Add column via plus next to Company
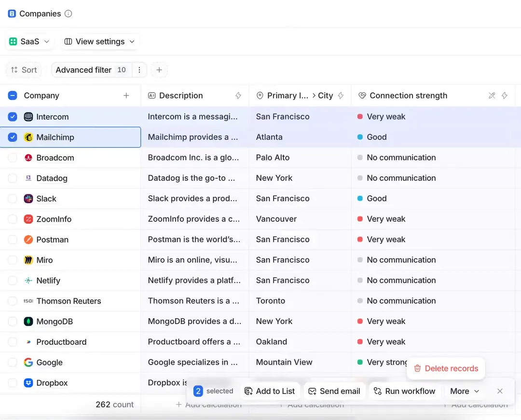The width and height of the screenshot is (521, 420). (126, 95)
